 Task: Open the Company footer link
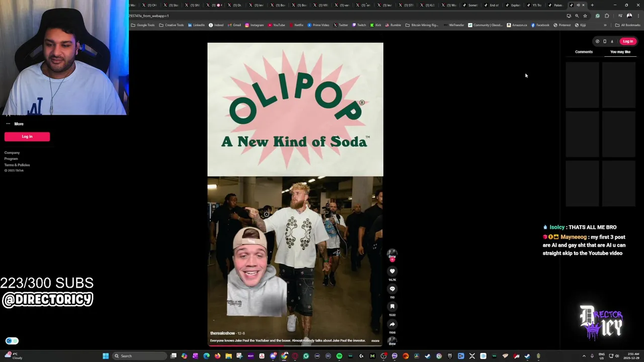(12, 153)
